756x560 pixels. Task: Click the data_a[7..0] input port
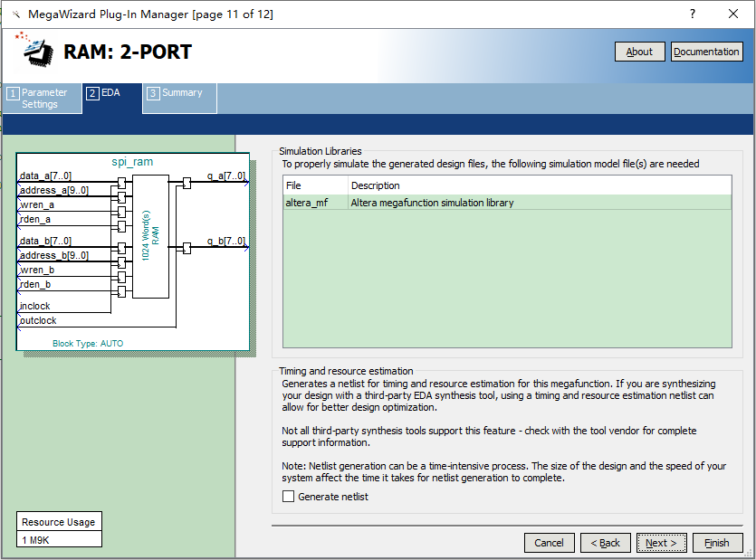[45, 176]
